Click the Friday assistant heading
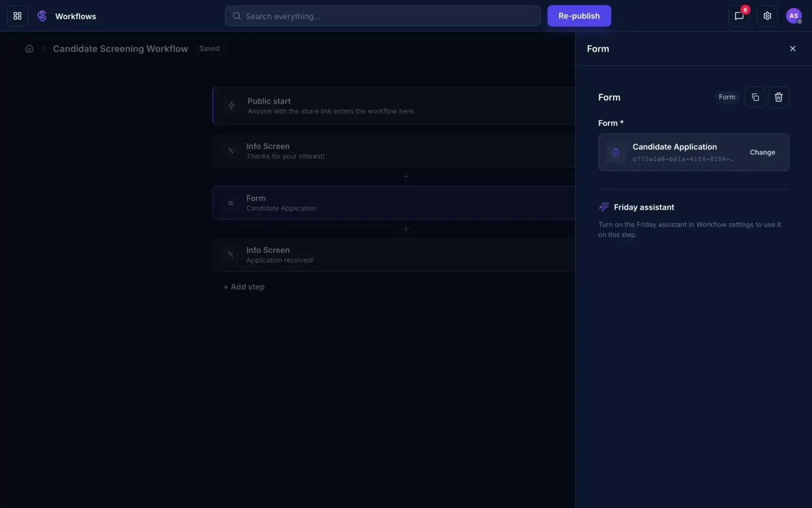Image resolution: width=812 pixels, height=508 pixels. pos(644,207)
